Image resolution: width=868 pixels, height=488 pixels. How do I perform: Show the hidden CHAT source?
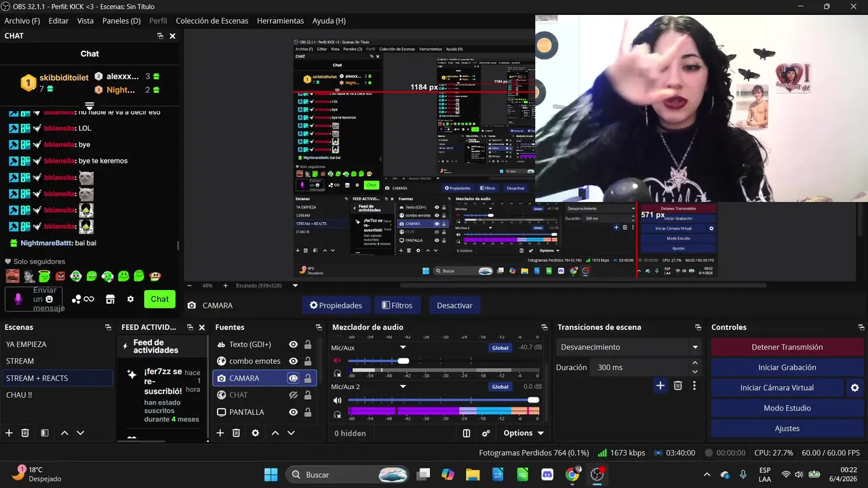(293, 395)
